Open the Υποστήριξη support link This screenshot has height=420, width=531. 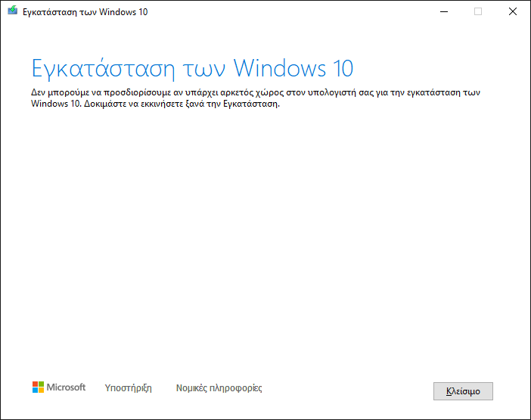(x=129, y=388)
